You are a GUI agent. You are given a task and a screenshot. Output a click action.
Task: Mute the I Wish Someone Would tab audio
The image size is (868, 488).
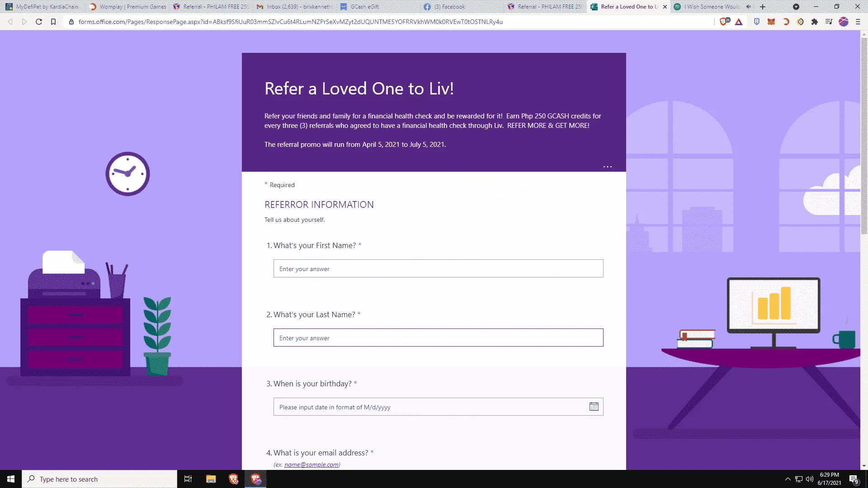(x=749, y=7)
